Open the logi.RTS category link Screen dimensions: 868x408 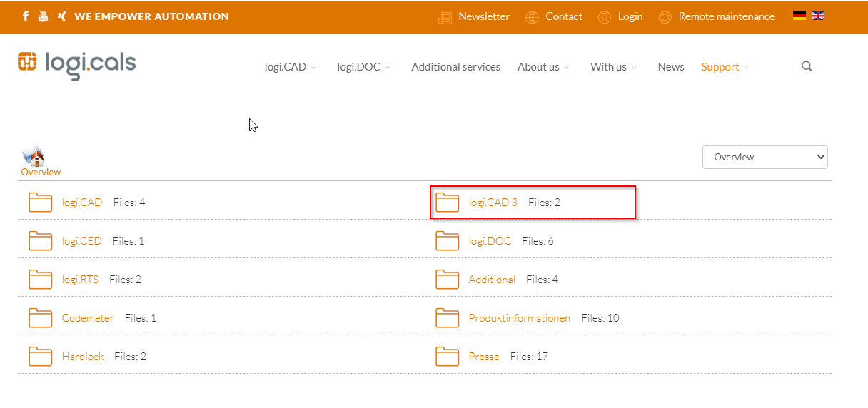click(x=81, y=280)
